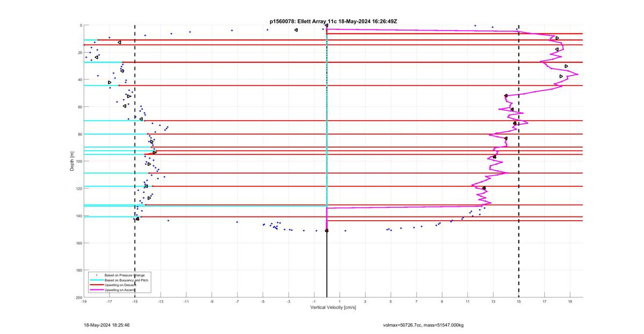The width and height of the screenshot is (644, 334).
Task: Click depth axis tick label '100'
Action: [x=78, y=161]
